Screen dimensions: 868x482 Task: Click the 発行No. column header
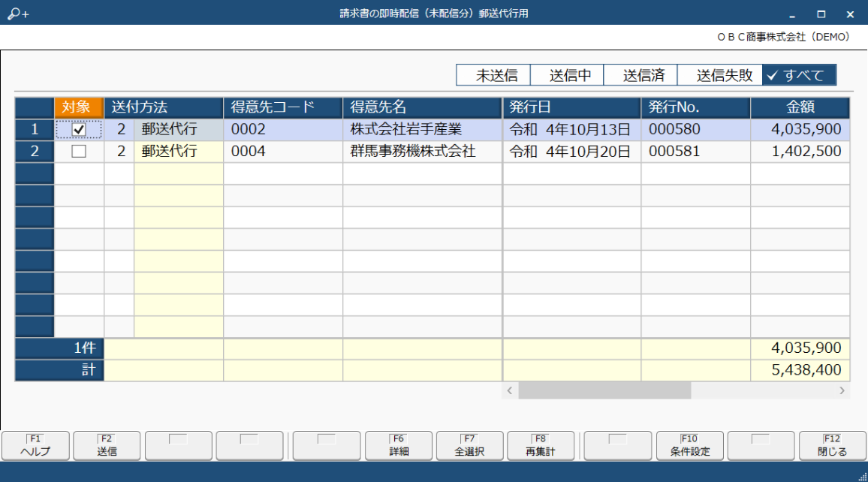[x=696, y=107]
